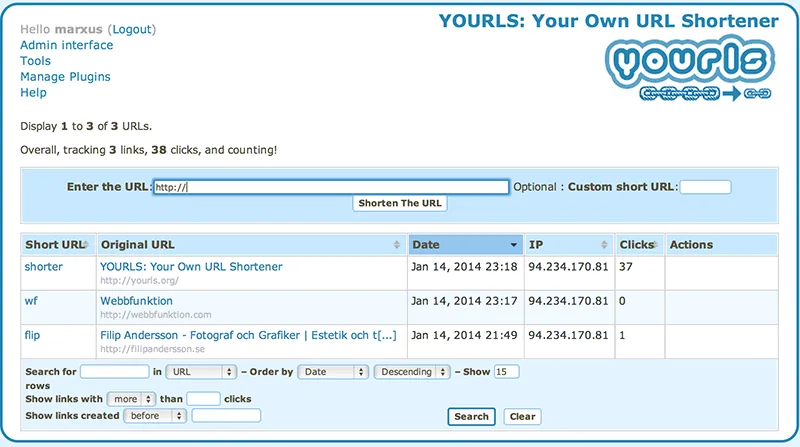This screenshot has width=800, height=447.
Task: Click the 37 clicks count cell
Action: click(x=626, y=267)
